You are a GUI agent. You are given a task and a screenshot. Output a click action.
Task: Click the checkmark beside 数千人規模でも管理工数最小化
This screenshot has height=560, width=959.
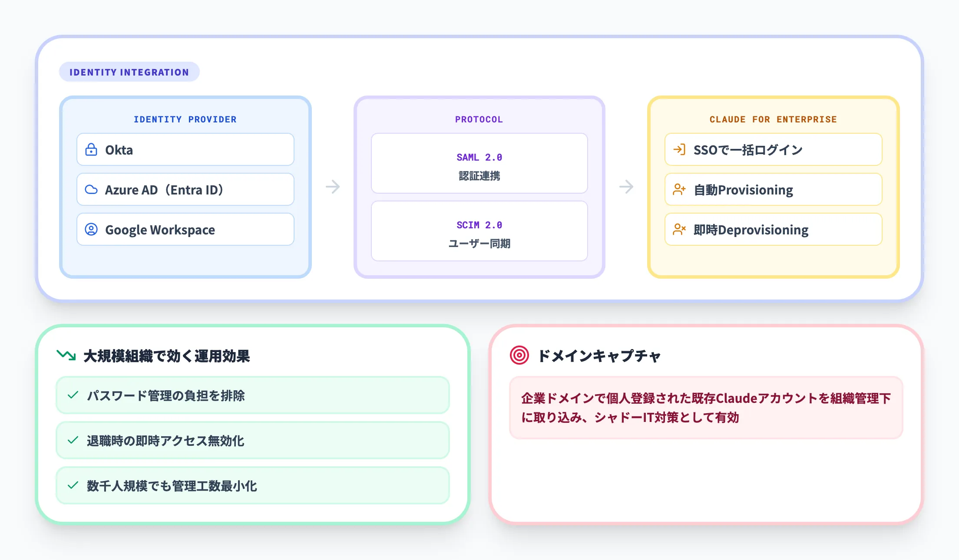coord(73,485)
